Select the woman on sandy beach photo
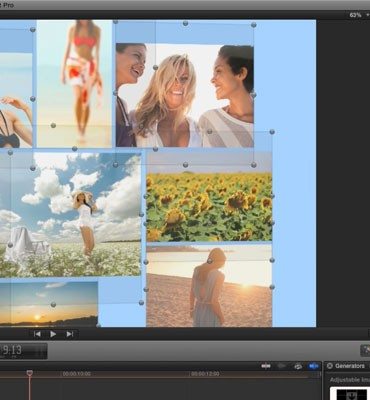Image resolution: width=370 pixels, height=400 pixels. pos(209,286)
